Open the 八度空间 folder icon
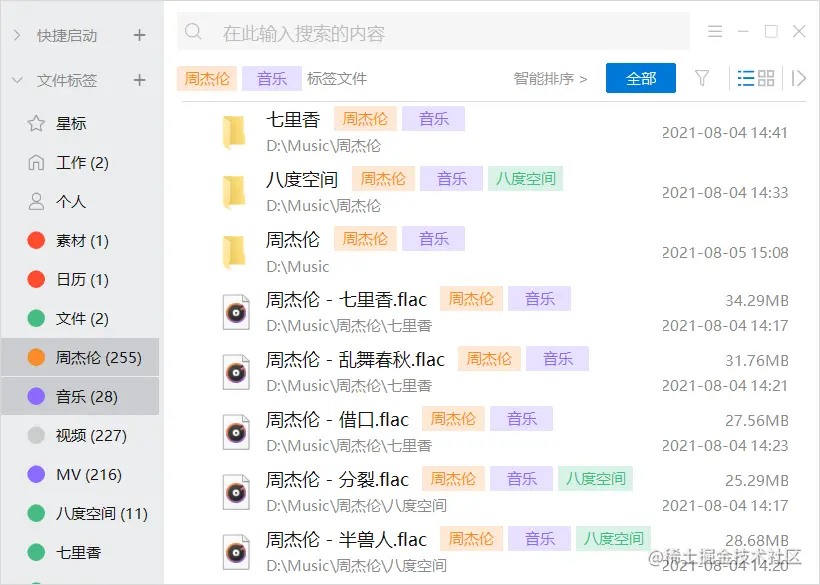The image size is (820, 585). (234, 192)
